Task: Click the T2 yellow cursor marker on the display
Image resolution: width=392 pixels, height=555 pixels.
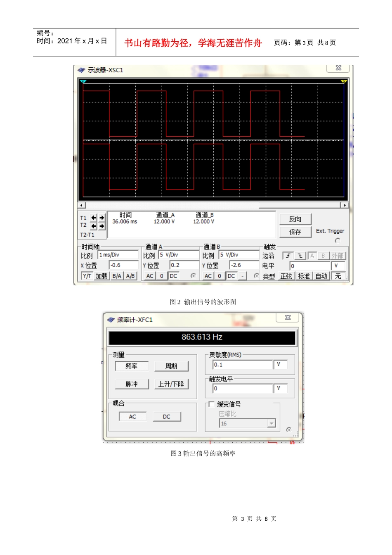Action: (343, 82)
